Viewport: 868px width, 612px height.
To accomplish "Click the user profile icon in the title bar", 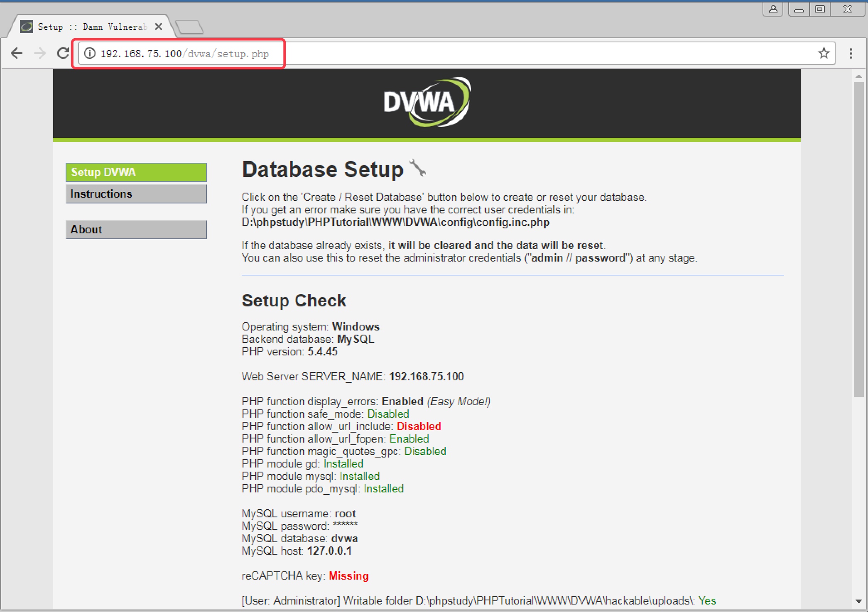I will pyautogui.click(x=773, y=9).
